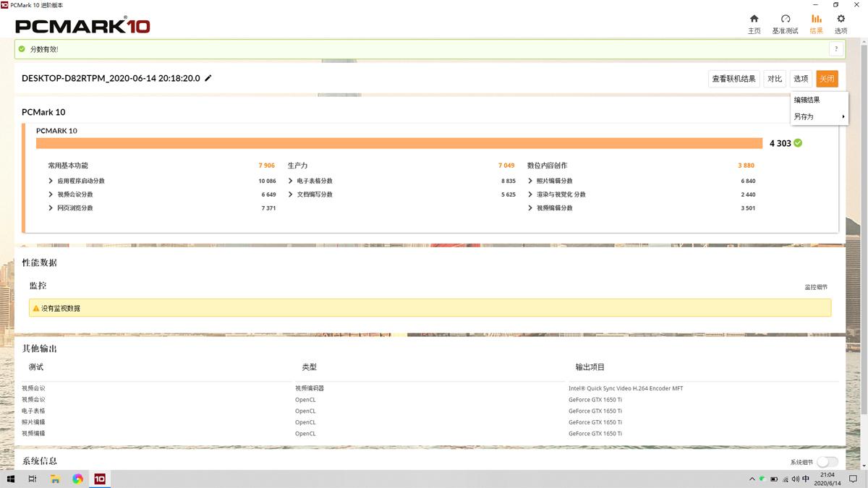
Task: Click the question mark help button
Action: pos(836,49)
